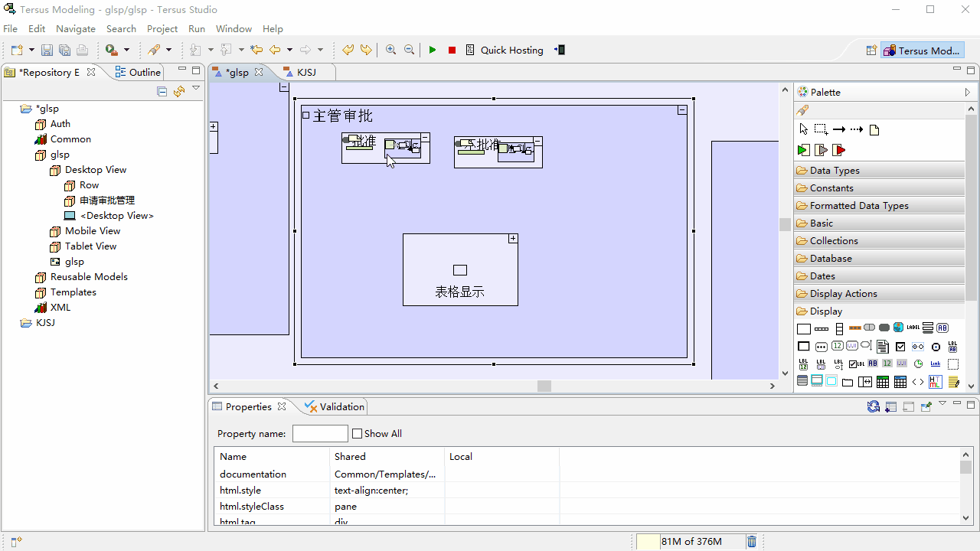
Task: Click the Zoom In magnifier icon
Action: tap(390, 50)
